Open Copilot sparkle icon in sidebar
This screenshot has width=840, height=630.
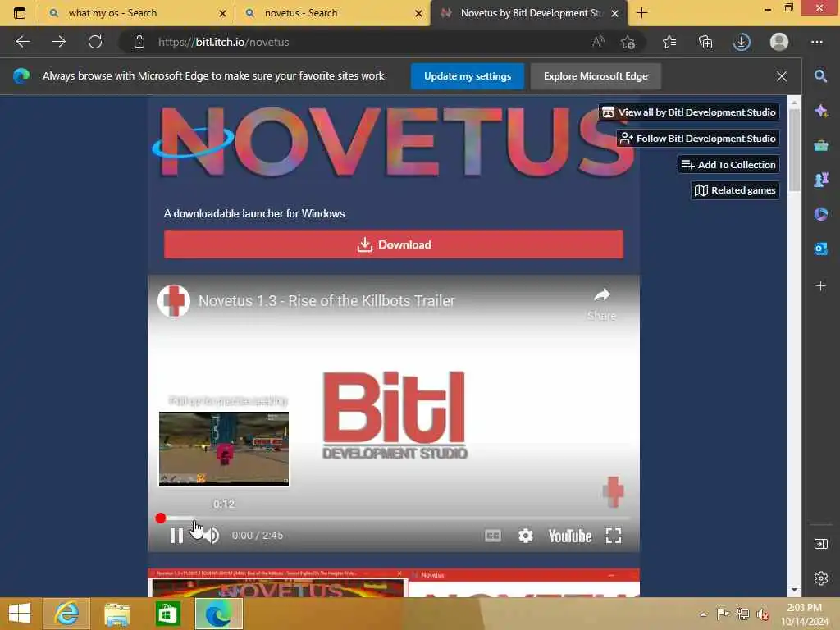(x=820, y=111)
